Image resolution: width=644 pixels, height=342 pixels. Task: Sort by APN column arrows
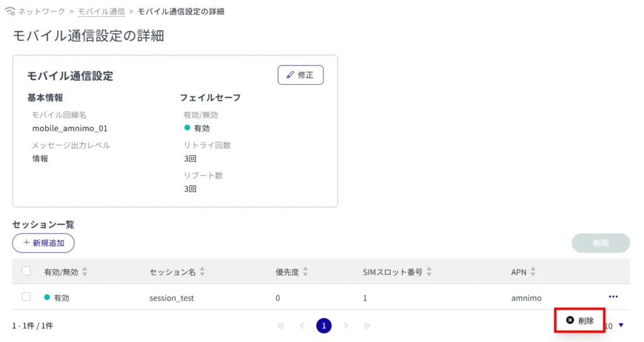[x=533, y=272]
